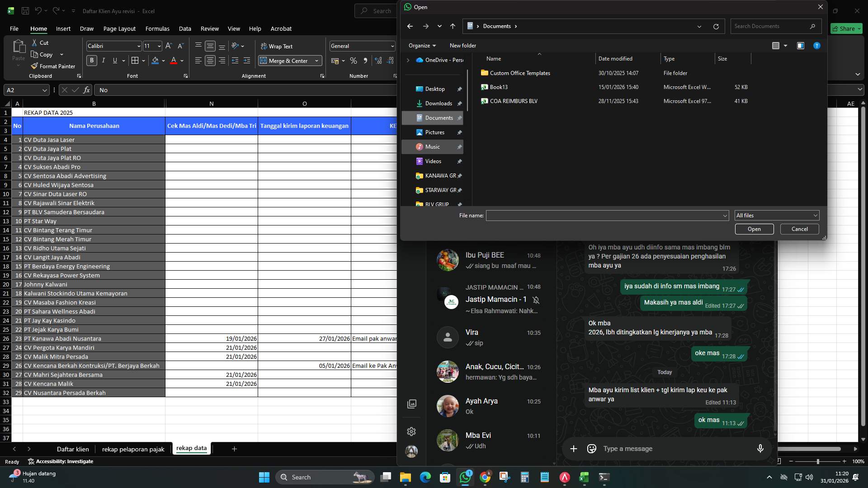
Task: Expand the Organize menu in the dialog
Action: 422,45
